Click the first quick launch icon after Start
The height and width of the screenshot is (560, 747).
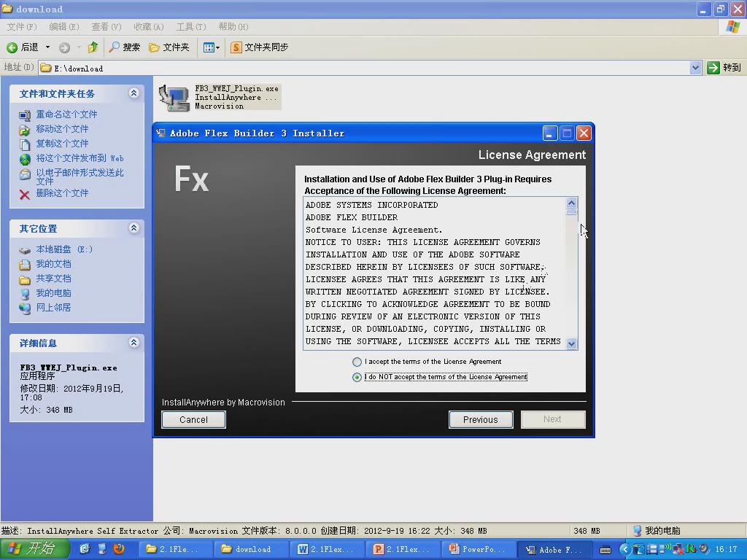tap(85, 549)
